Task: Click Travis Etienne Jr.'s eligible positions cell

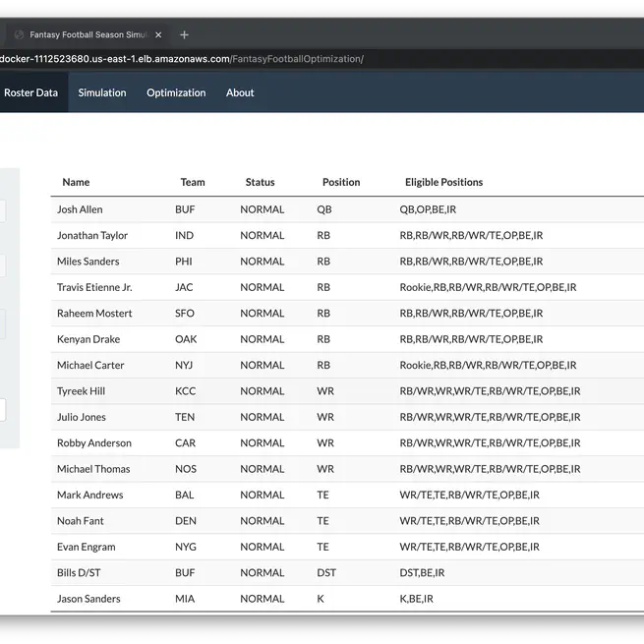Action: 488,287
